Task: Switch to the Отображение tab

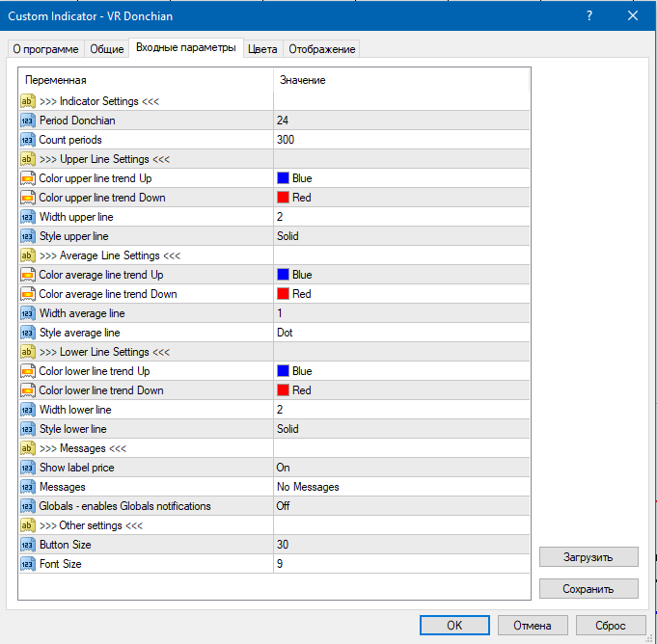Action: 322,49
